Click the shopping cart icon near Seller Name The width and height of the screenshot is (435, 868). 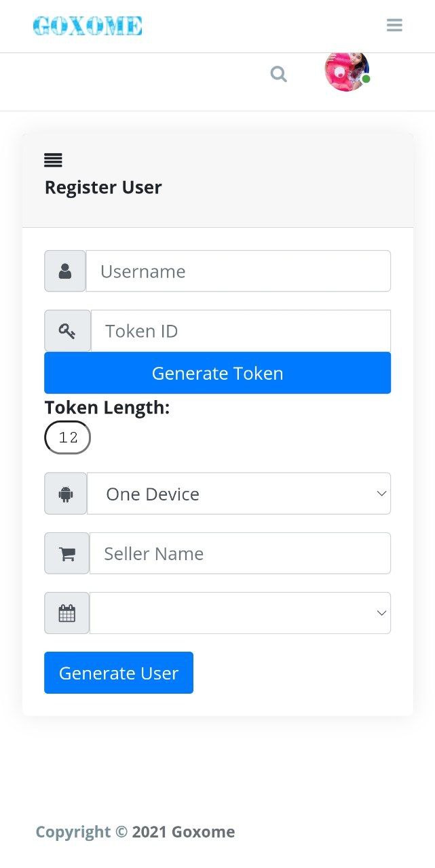(x=66, y=553)
